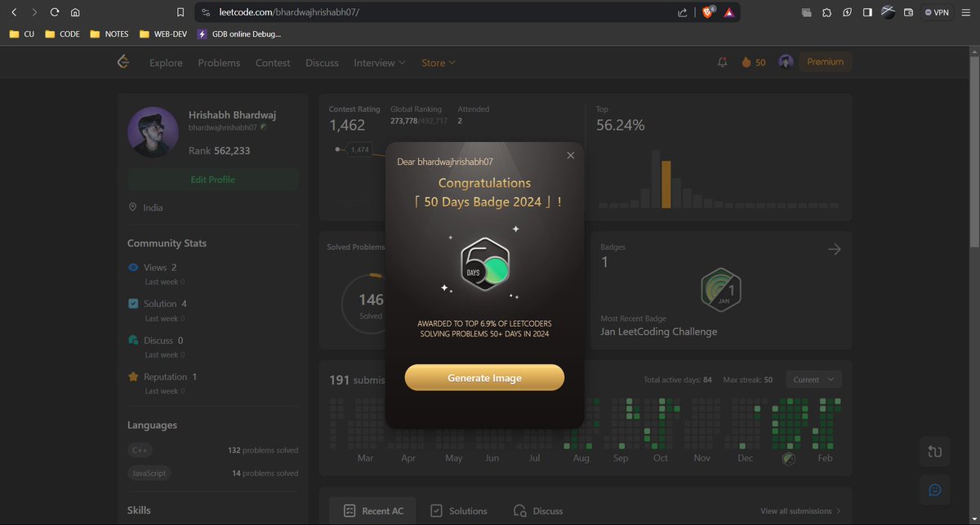Click the floating layout switch icon

pyautogui.click(x=935, y=451)
